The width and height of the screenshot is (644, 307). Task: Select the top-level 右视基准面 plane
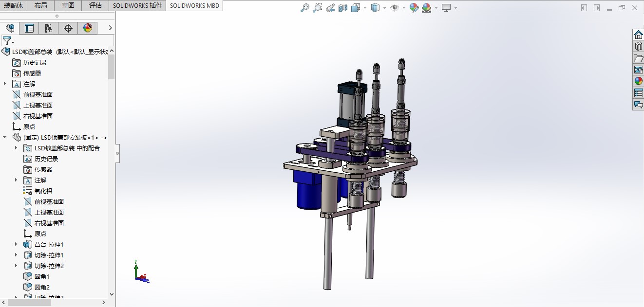click(32, 116)
